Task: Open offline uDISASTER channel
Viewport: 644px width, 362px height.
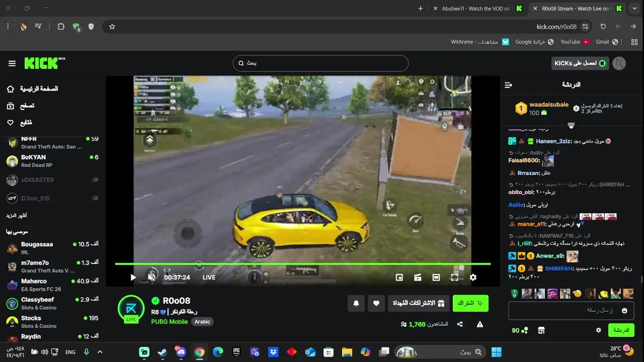Action: coord(52,179)
